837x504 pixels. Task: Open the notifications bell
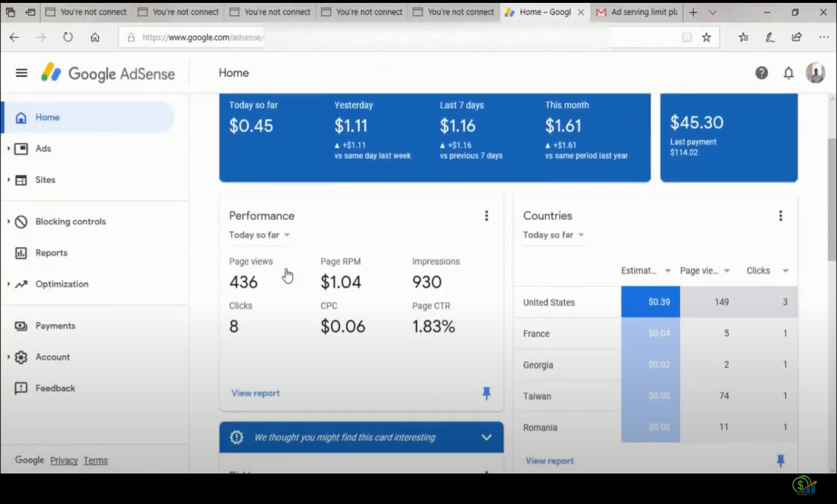[788, 73]
